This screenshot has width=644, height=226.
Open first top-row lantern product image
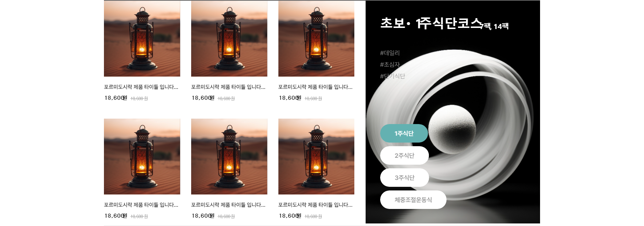point(142,38)
